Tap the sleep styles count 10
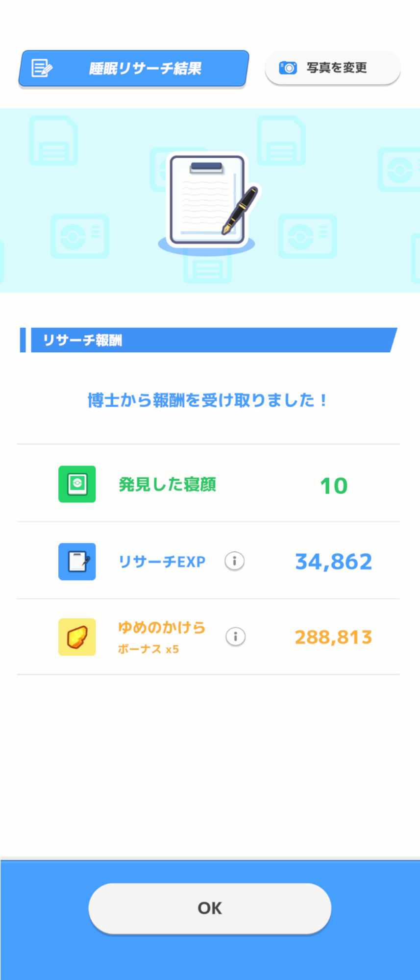The height and width of the screenshot is (980, 420). [x=334, y=486]
